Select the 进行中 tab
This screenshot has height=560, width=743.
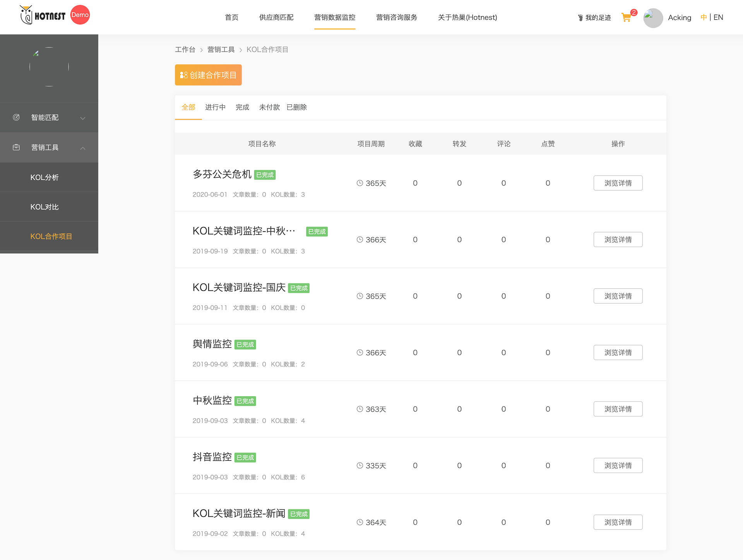[215, 107]
